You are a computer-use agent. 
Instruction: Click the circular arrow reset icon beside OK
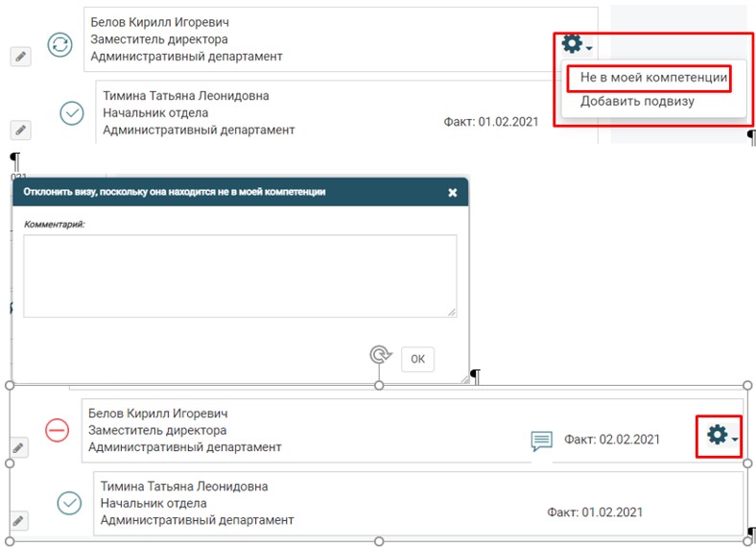click(x=381, y=356)
